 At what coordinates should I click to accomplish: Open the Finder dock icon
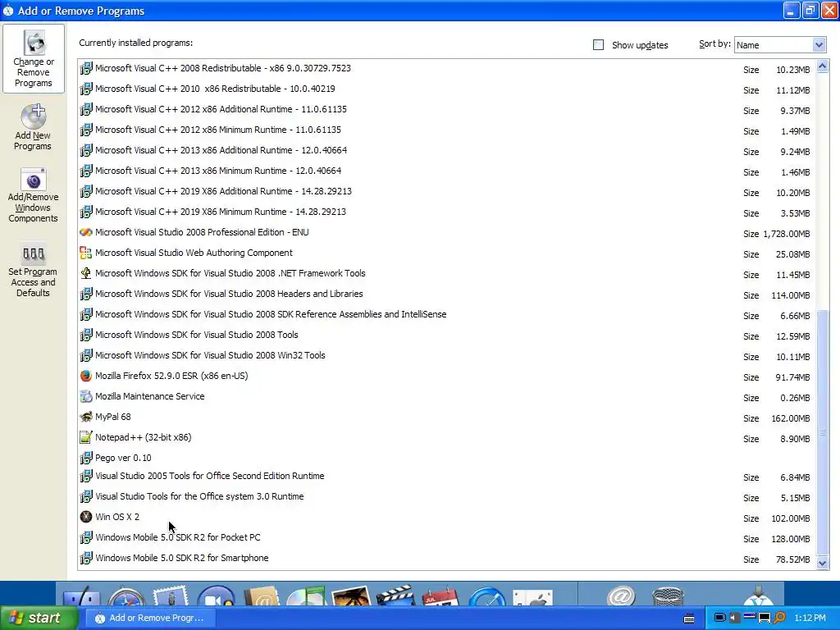point(81,596)
